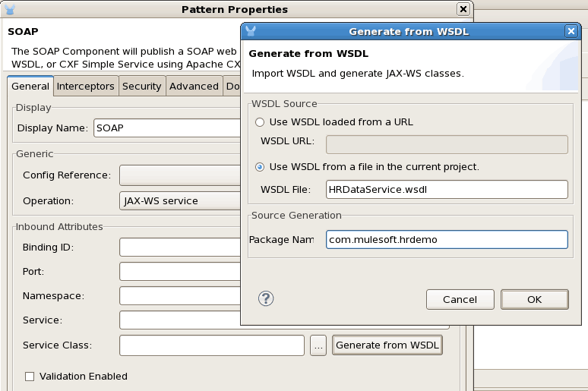Screen dimensions: 588x391
Task: Enable the Validation Enabled checkbox
Action: point(30,377)
